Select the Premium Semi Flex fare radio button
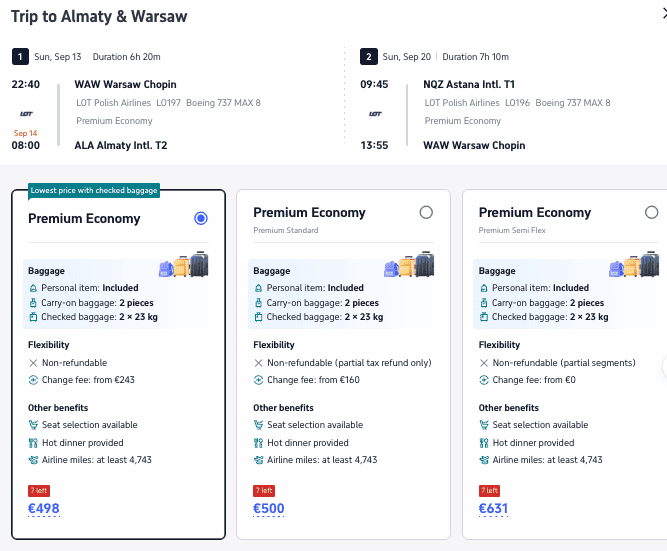This screenshot has width=667, height=551. click(651, 212)
